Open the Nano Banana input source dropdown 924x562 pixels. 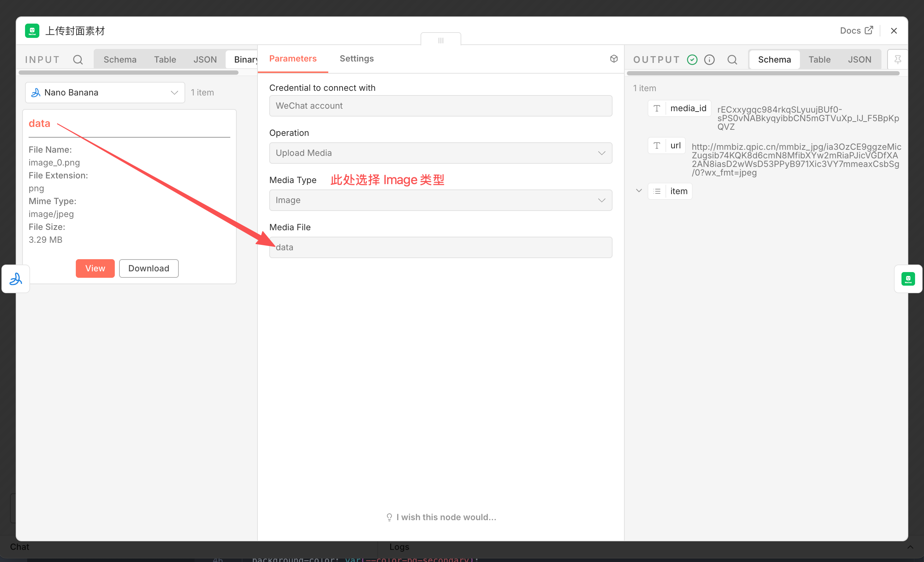105,93
